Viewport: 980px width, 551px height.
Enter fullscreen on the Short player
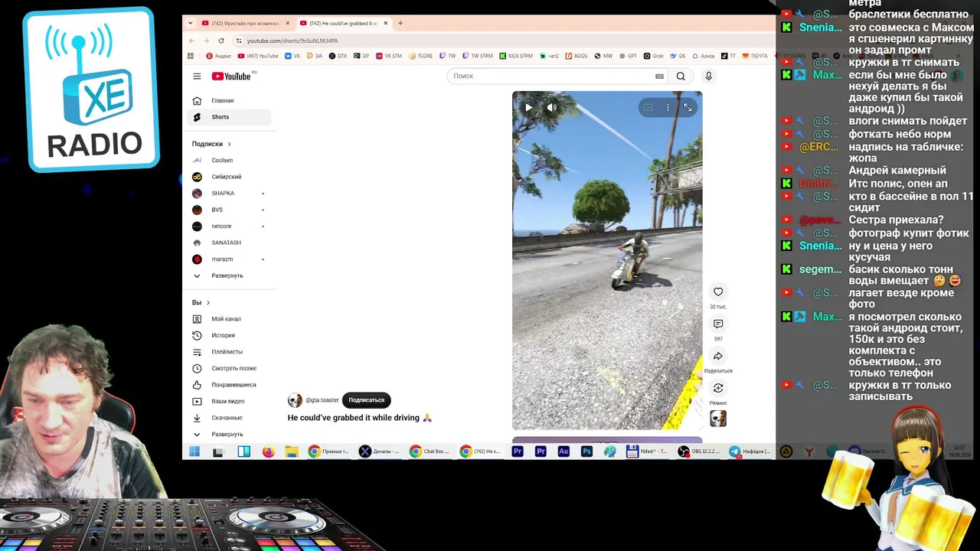tap(688, 108)
